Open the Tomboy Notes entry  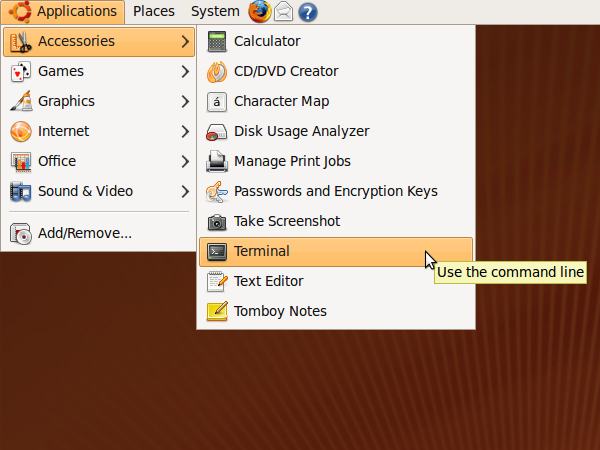click(x=336, y=311)
